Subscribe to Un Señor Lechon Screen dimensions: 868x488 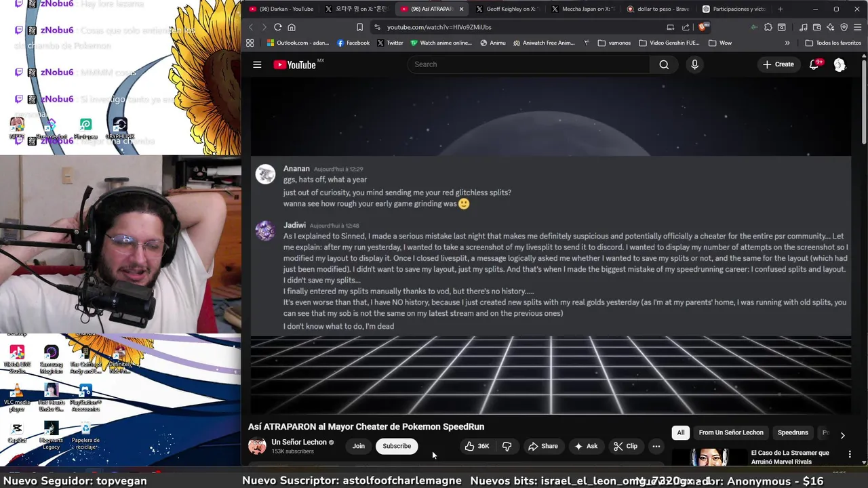coord(397,446)
